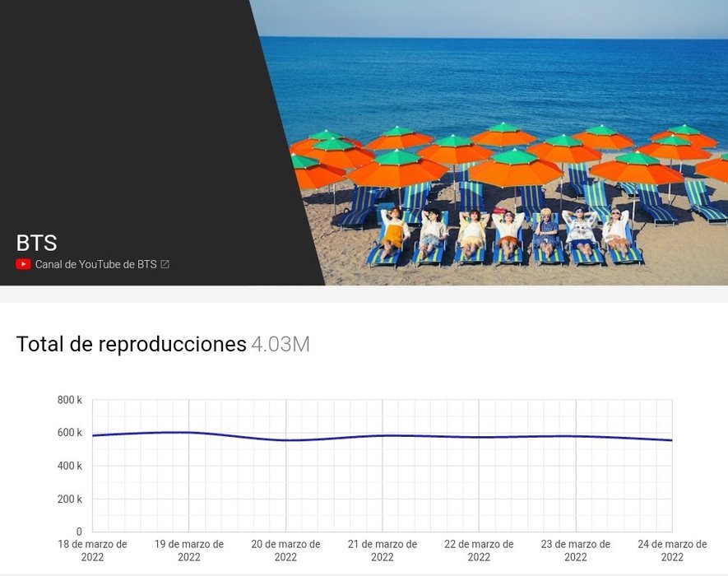Click the chart line at 22 de marzo
This screenshot has width=728, height=576.
479,437
